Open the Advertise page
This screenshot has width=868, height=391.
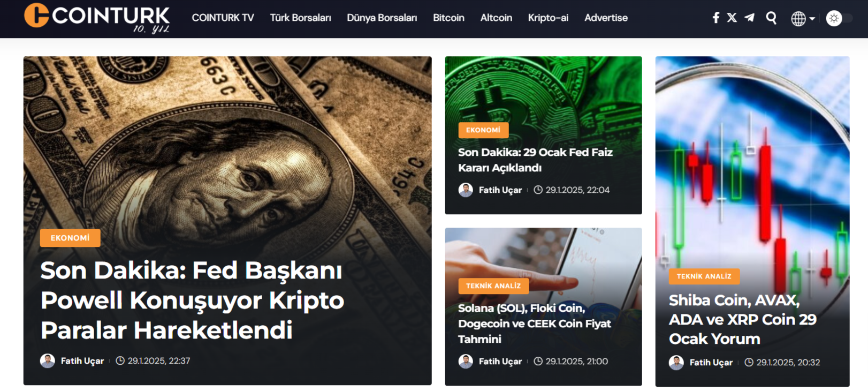click(x=606, y=18)
